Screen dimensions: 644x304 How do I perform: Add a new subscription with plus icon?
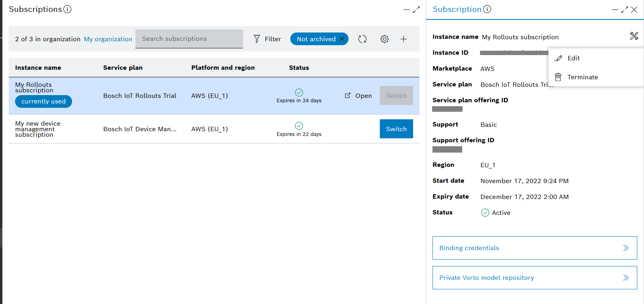[x=404, y=39]
